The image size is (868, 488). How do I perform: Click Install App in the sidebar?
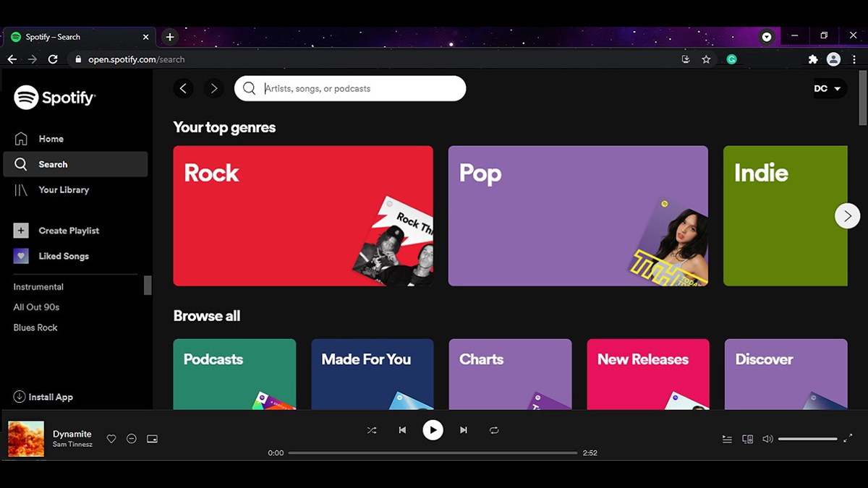click(x=43, y=397)
